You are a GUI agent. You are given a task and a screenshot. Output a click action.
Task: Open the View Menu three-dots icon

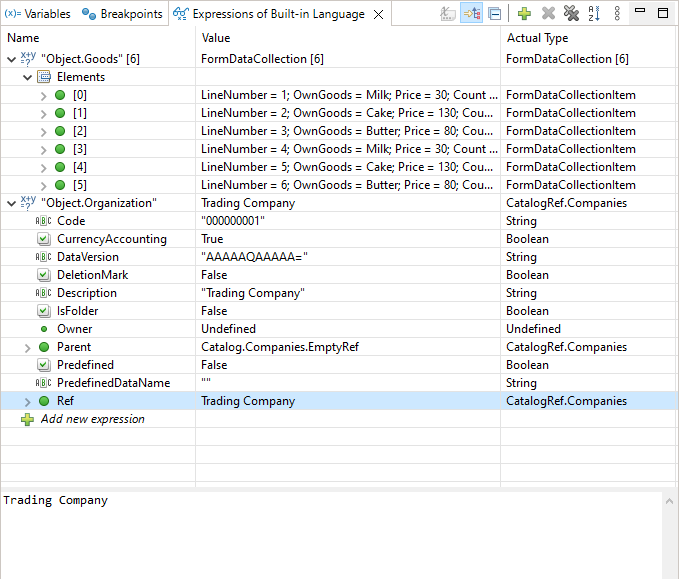617,14
